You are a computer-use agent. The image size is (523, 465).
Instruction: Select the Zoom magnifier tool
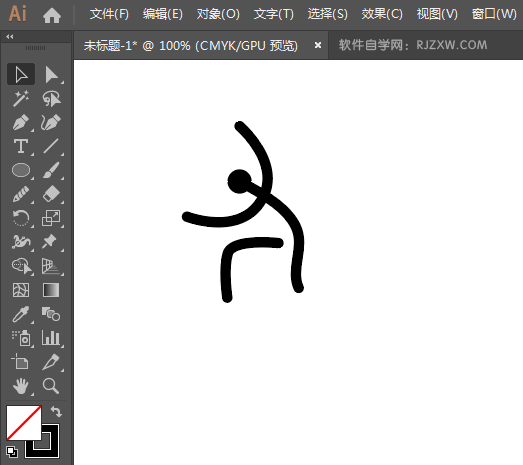pyautogui.click(x=51, y=386)
